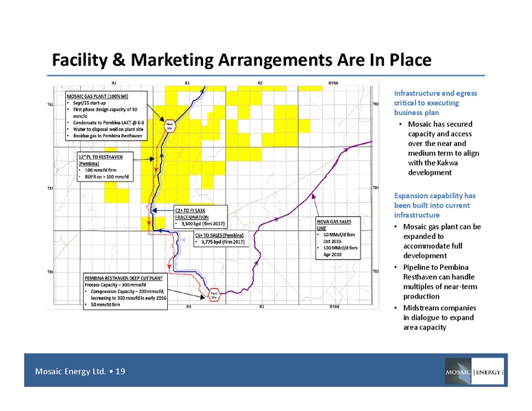Click 'Midstream companies in dialogue' bullet
Screen dimensions: 532x411
[439, 317]
